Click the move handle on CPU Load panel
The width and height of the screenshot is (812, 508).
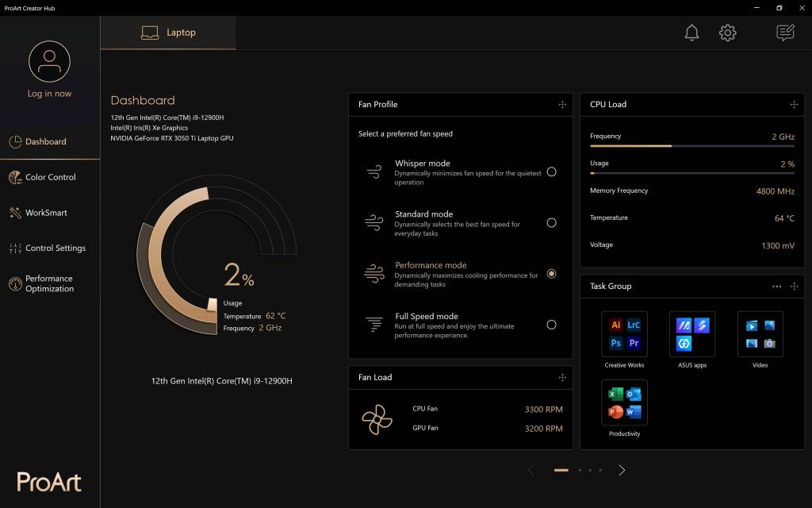point(794,105)
